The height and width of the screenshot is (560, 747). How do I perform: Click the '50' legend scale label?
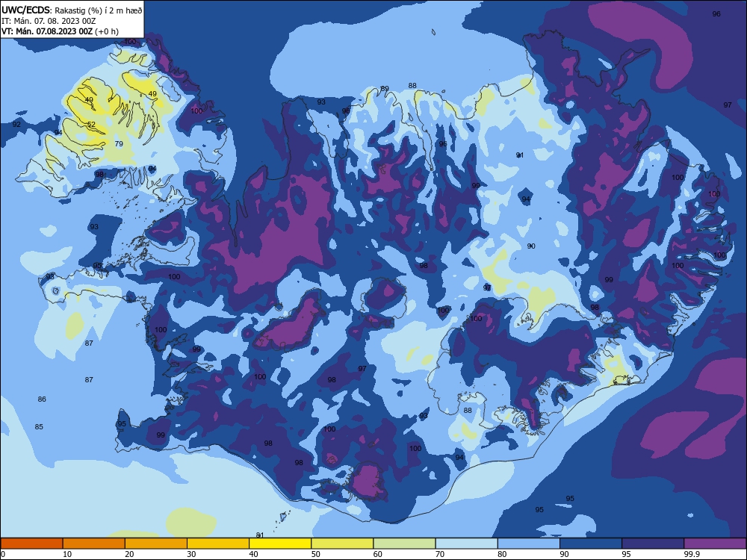coord(315,554)
